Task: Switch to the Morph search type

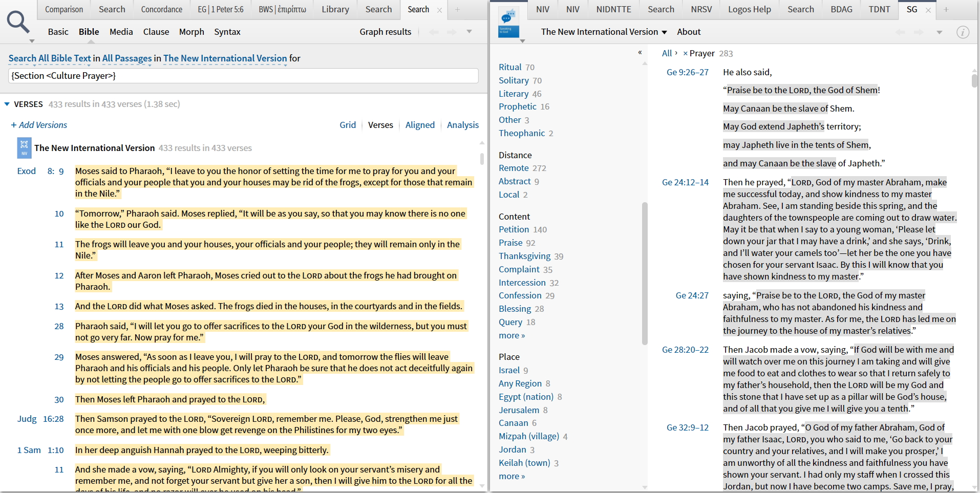Action: [x=191, y=32]
